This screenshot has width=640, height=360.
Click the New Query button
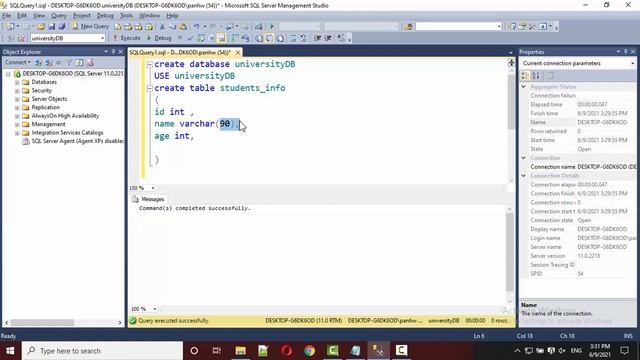(90, 27)
